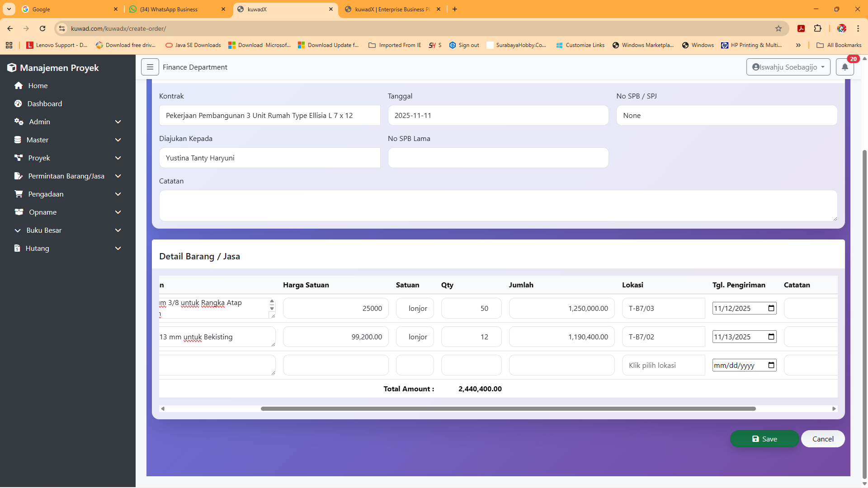Expand the Proyek sidebar submenu
This screenshot has width=868, height=488.
(x=118, y=158)
